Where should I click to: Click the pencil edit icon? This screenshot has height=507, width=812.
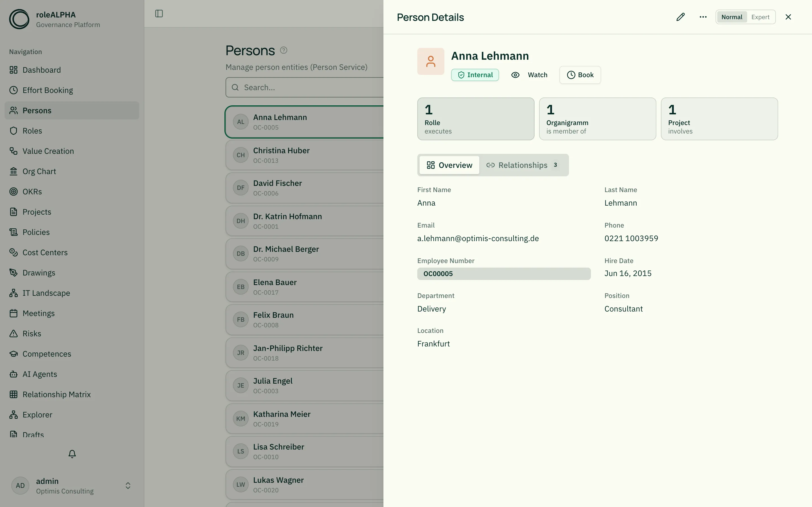[x=680, y=17]
